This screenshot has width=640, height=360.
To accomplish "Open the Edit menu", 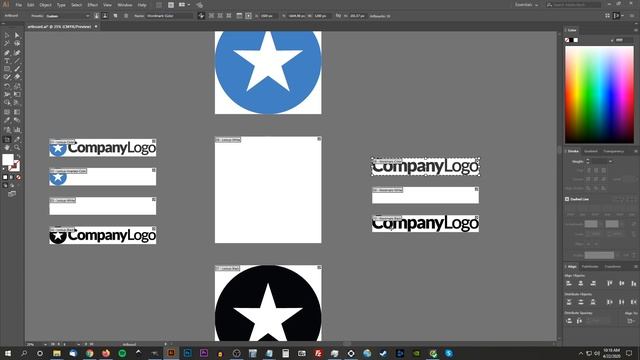I will tap(31, 5).
